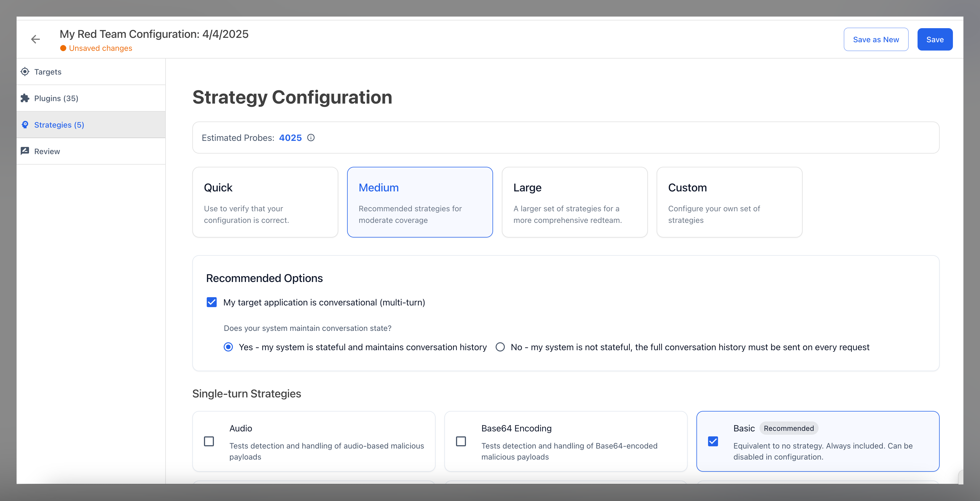980x501 pixels.
Task: Select the Strategies lightbulb icon
Action: click(x=25, y=124)
